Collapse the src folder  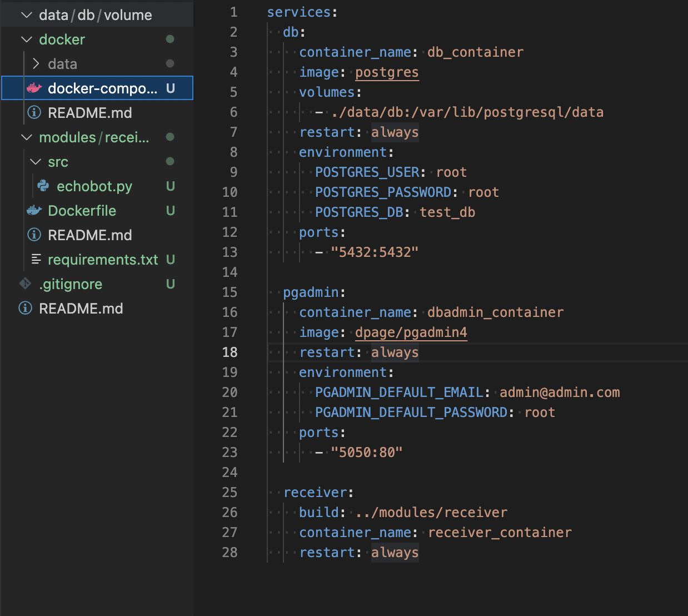[x=36, y=162]
